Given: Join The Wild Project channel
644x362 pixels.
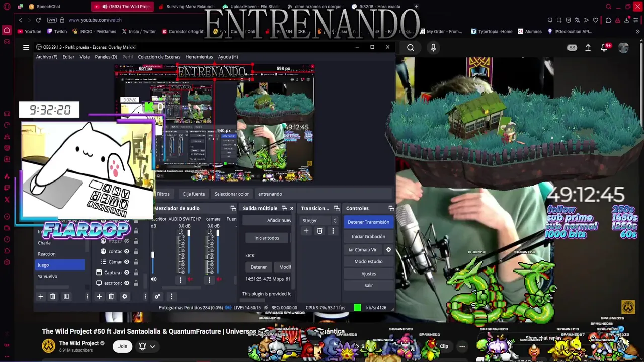Looking at the screenshot, I should [x=123, y=346].
